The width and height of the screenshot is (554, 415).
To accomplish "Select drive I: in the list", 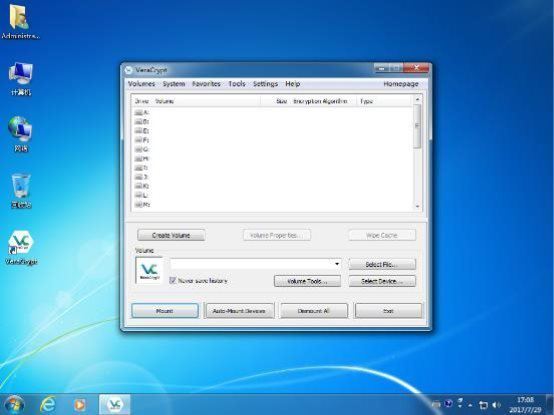I will 142,167.
